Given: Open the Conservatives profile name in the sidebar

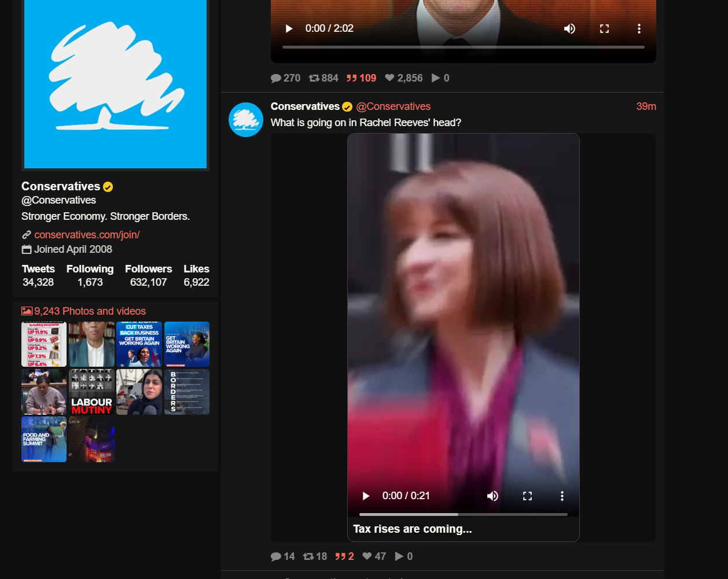Looking at the screenshot, I should click(x=61, y=186).
